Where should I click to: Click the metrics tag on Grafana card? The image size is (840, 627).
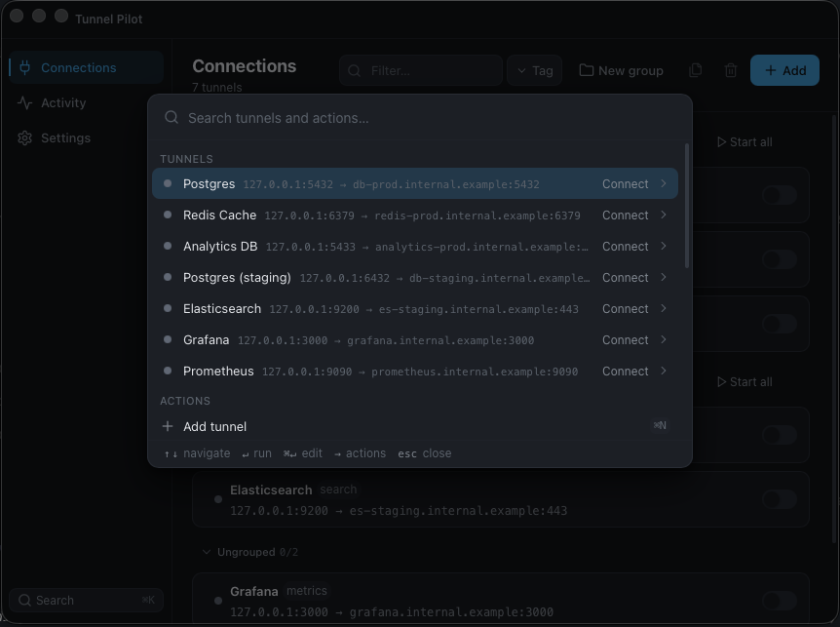click(x=306, y=591)
